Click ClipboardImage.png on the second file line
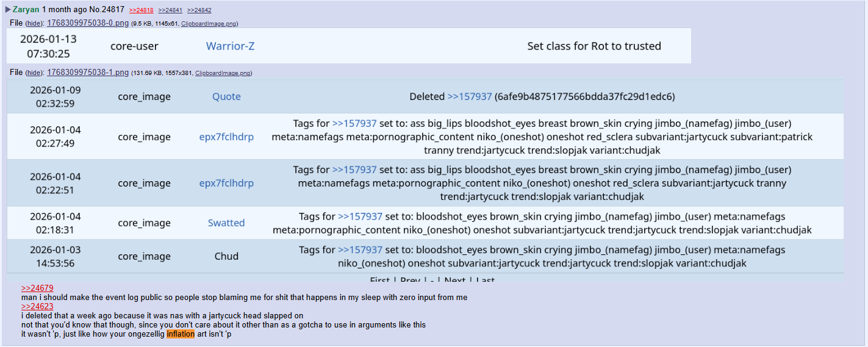This screenshot has height=347, width=868. (x=222, y=73)
